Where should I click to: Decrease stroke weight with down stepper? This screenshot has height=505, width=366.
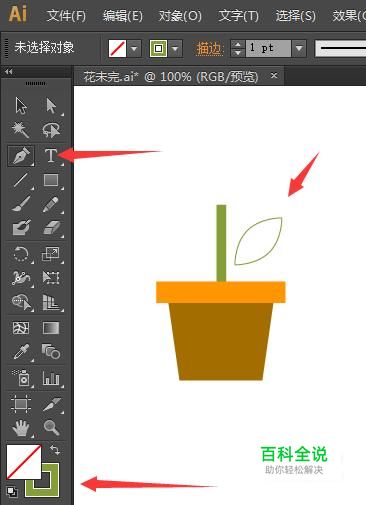(238, 53)
